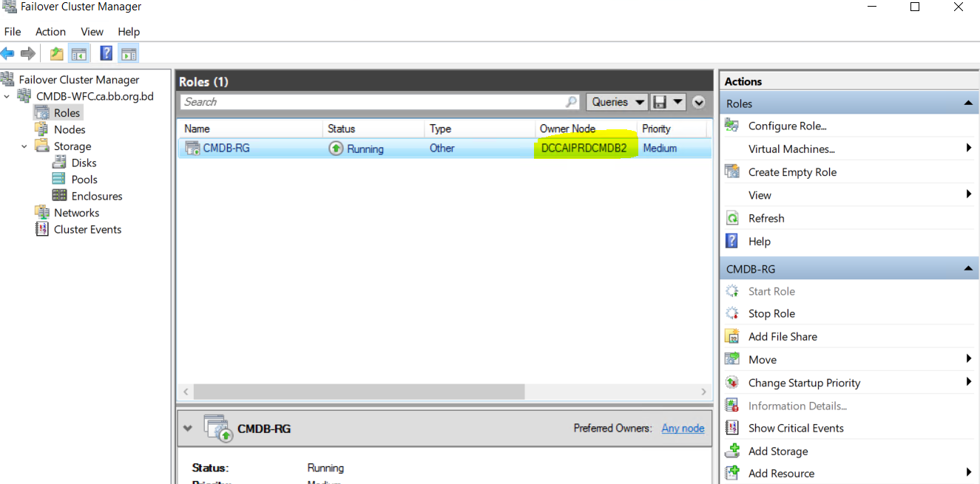980x484 pixels.
Task: Click inside the roles Search field
Action: pyautogui.click(x=374, y=102)
